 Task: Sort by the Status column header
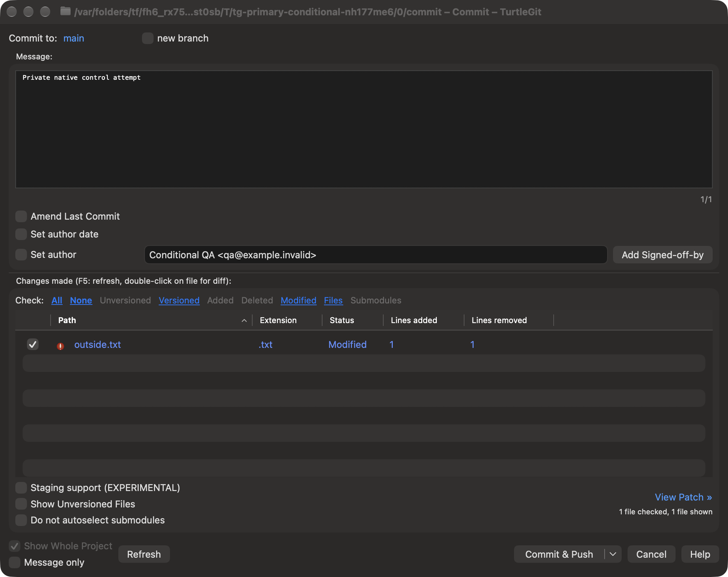(353, 321)
